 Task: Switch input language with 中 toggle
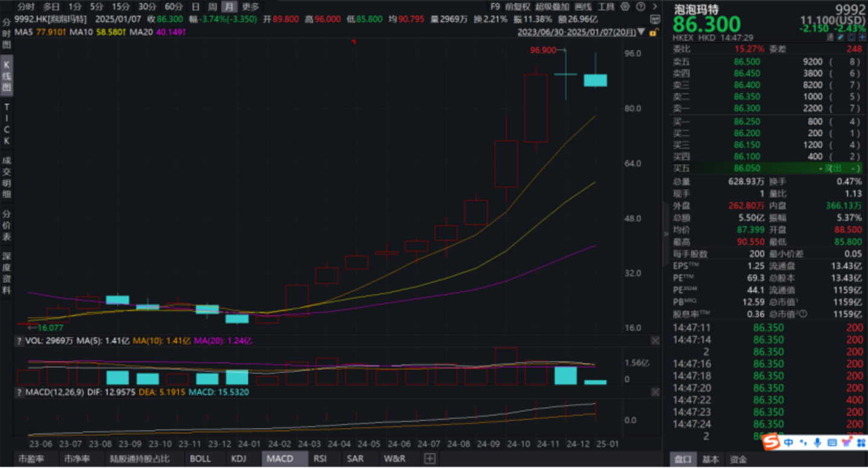[x=788, y=443]
